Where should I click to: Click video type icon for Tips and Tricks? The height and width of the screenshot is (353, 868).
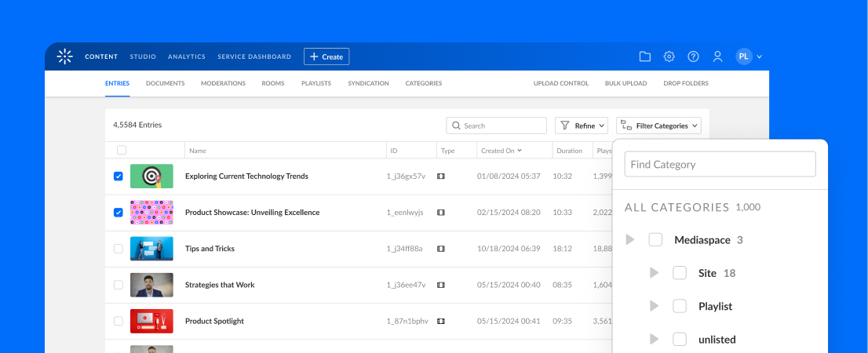(x=441, y=249)
